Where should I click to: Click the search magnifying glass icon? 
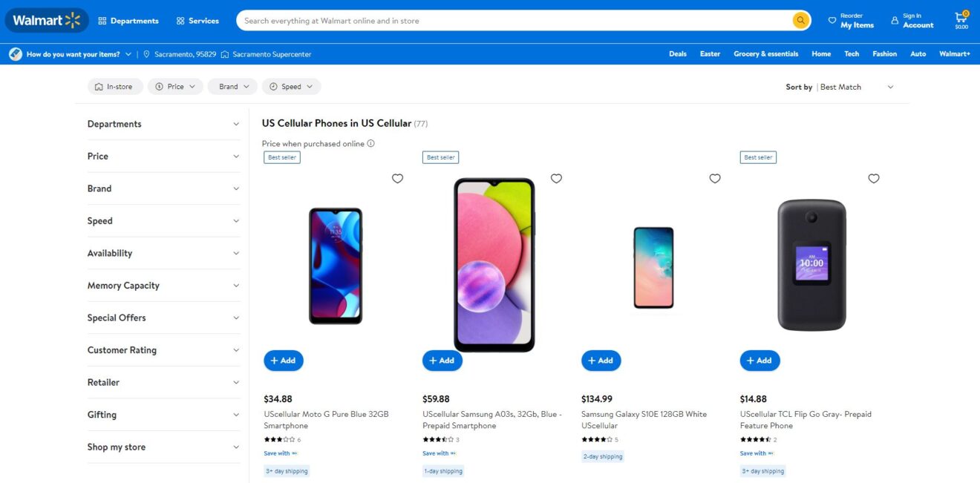click(800, 20)
